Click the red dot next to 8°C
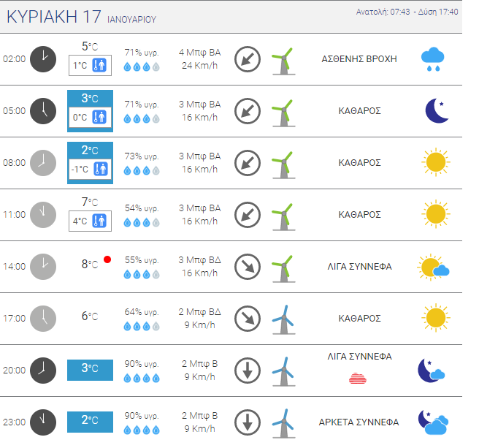 click(107, 259)
